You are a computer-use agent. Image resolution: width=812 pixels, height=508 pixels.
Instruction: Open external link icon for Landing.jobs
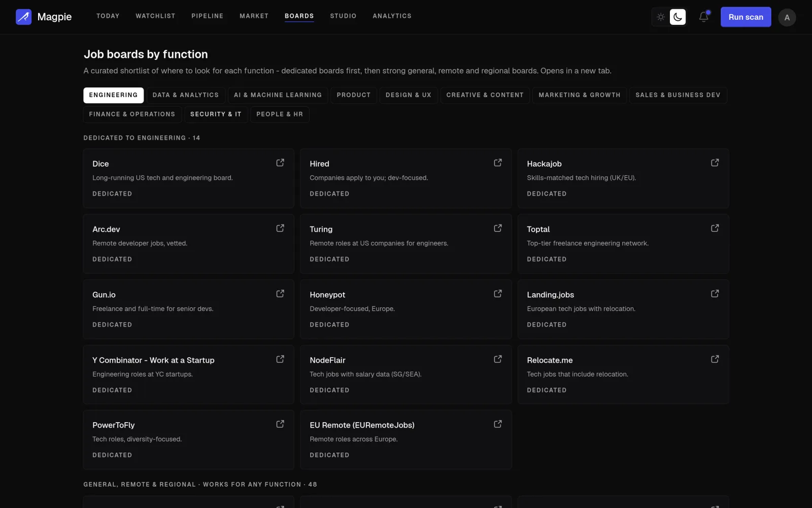click(715, 294)
